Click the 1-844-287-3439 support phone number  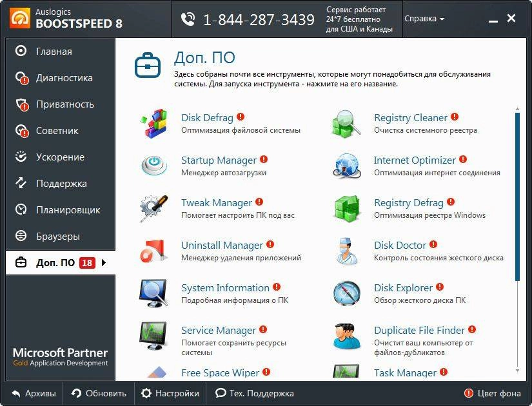(x=259, y=20)
